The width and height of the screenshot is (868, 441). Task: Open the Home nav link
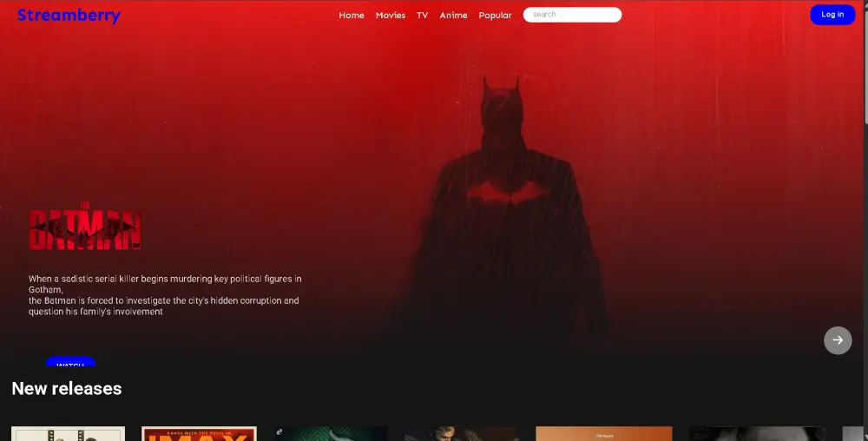click(352, 16)
